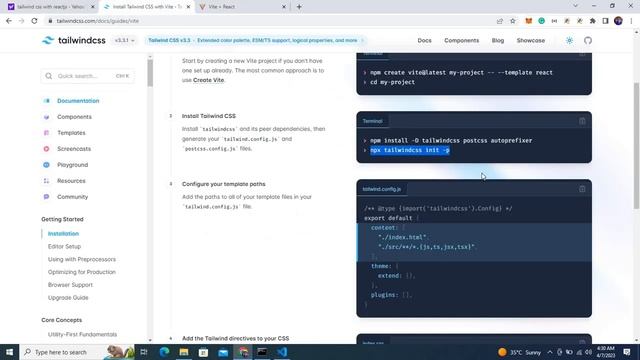Open the Extensions puzzle icon
Viewport: 640px width, 360px height.
pyautogui.click(x=593, y=21)
